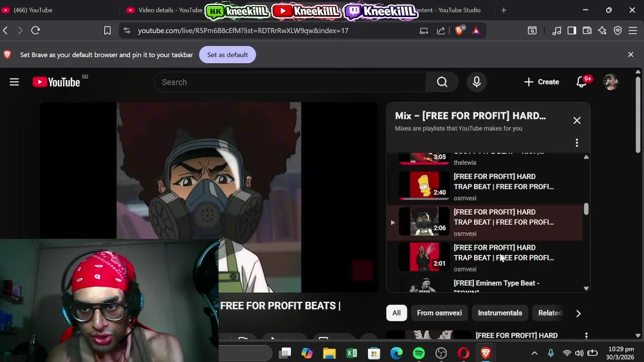Open File Explorer from the taskbar
The height and width of the screenshot is (362, 644).
coord(330,353)
